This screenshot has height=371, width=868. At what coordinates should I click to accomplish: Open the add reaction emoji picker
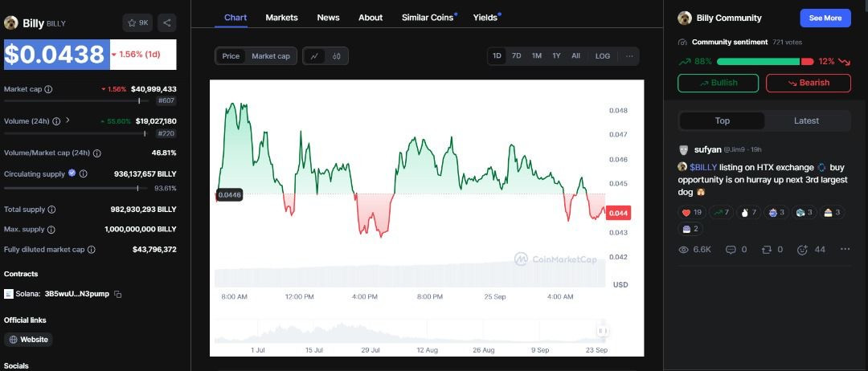pyautogui.click(x=802, y=250)
